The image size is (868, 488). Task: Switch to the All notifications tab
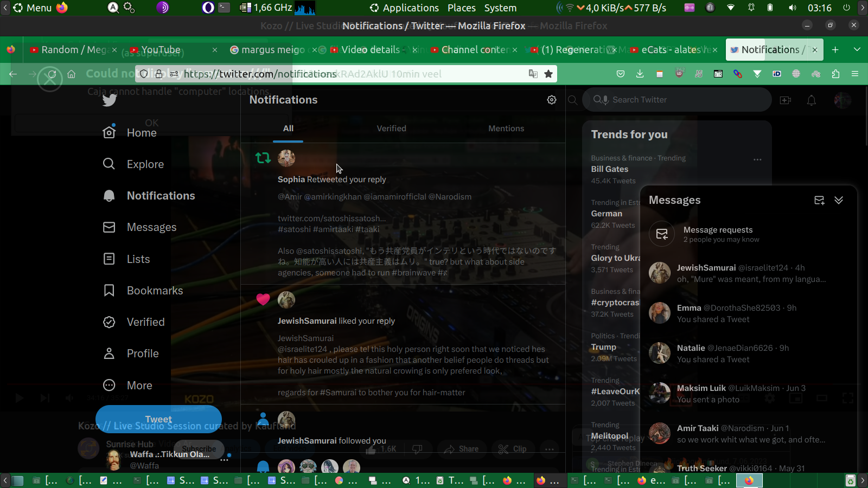pyautogui.click(x=288, y=129)
